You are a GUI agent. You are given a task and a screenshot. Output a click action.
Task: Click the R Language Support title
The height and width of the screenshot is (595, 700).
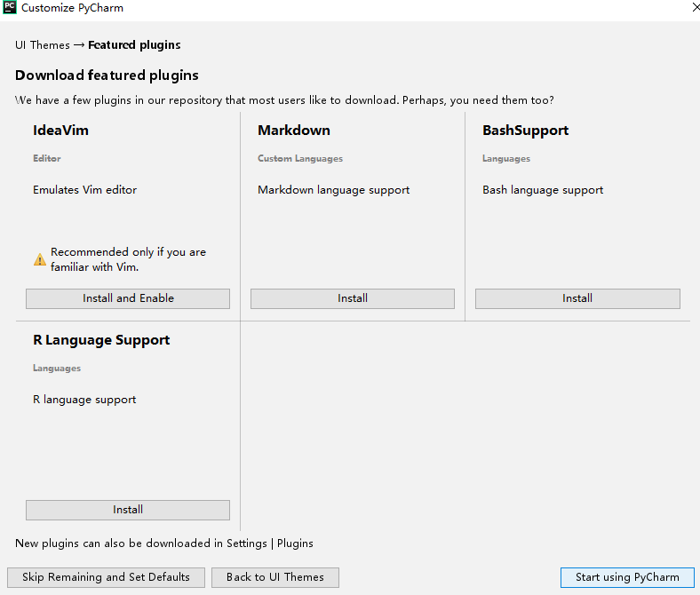[x=101, y=340]
